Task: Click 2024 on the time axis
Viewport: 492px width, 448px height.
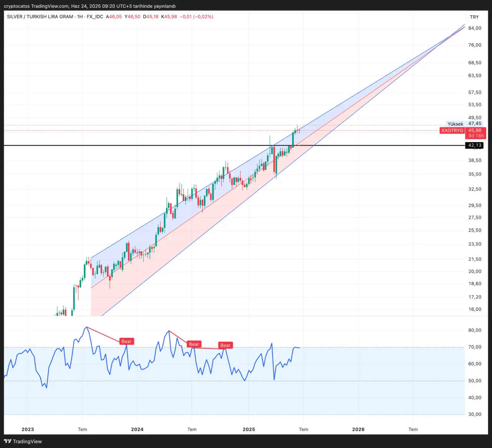Action: (137, 429)
